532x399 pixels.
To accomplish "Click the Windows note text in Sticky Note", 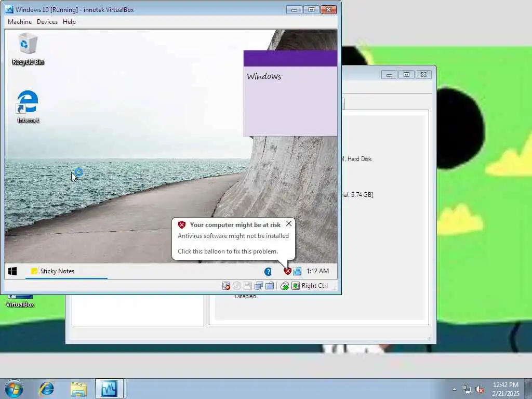I will (264, 76).
